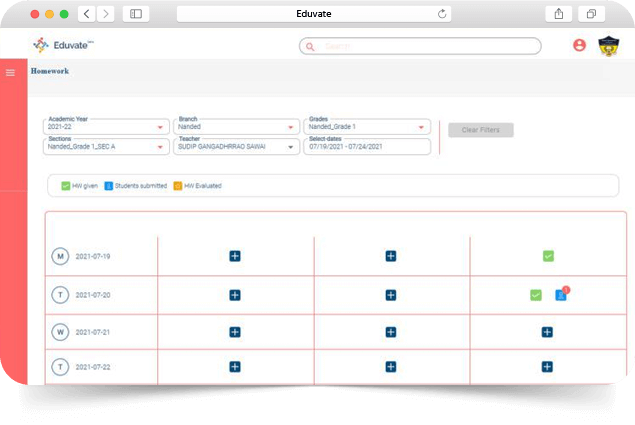
Task: Click the browser back arrow
Action: pyautogui.click(x=87, y=14)
